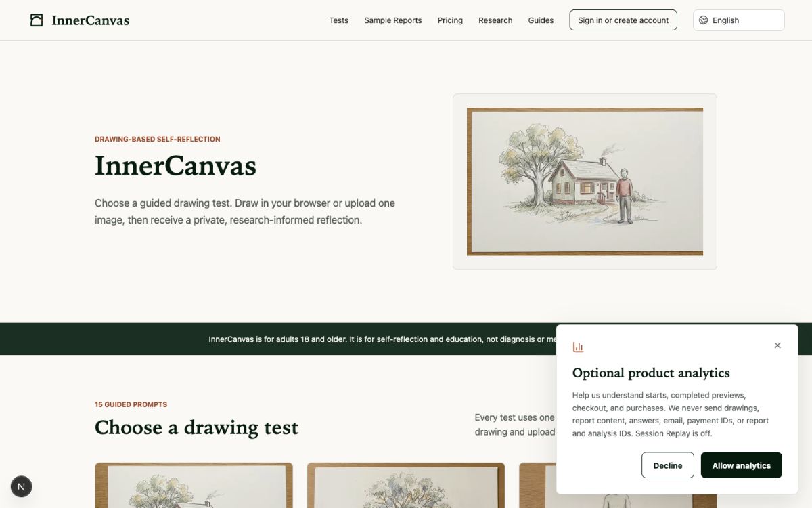
Task: Open the first drawing test card thumbnail
Action: pos(194,486)
